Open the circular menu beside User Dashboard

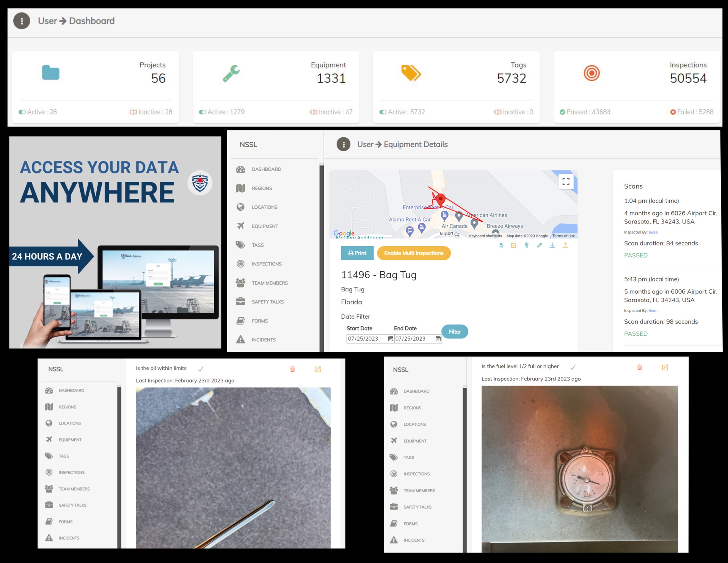point(21,21)
